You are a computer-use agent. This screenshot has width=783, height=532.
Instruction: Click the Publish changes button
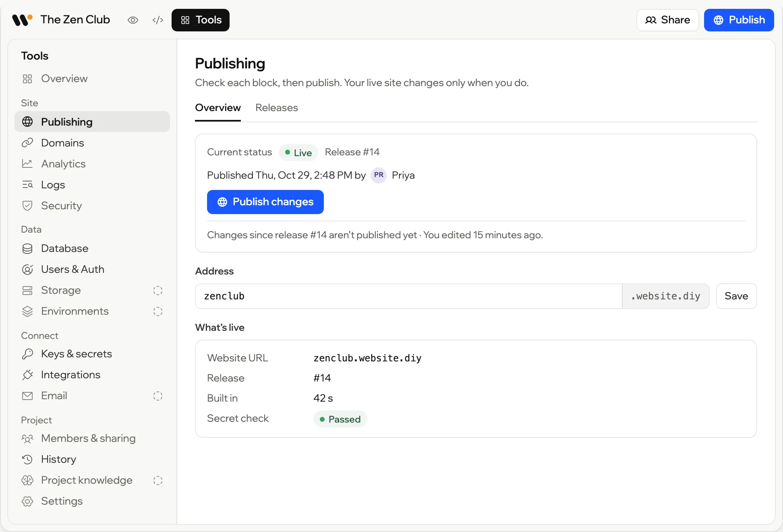(265, 202)
